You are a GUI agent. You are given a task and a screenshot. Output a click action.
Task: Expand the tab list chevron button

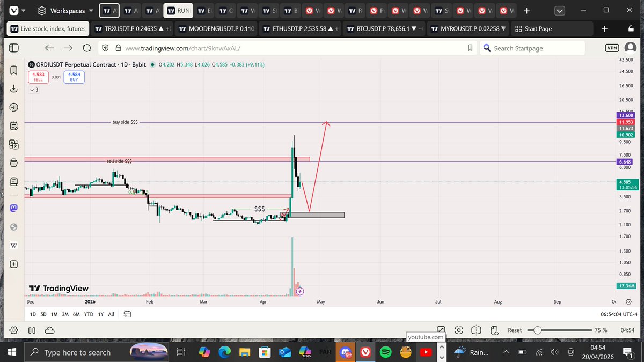(560, 10)
